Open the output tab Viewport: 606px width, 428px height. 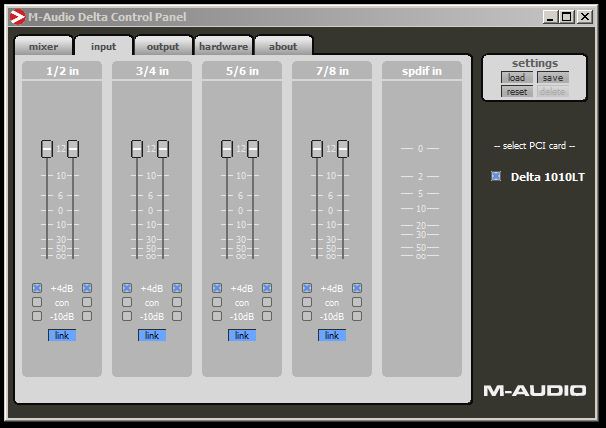[163, 46]
